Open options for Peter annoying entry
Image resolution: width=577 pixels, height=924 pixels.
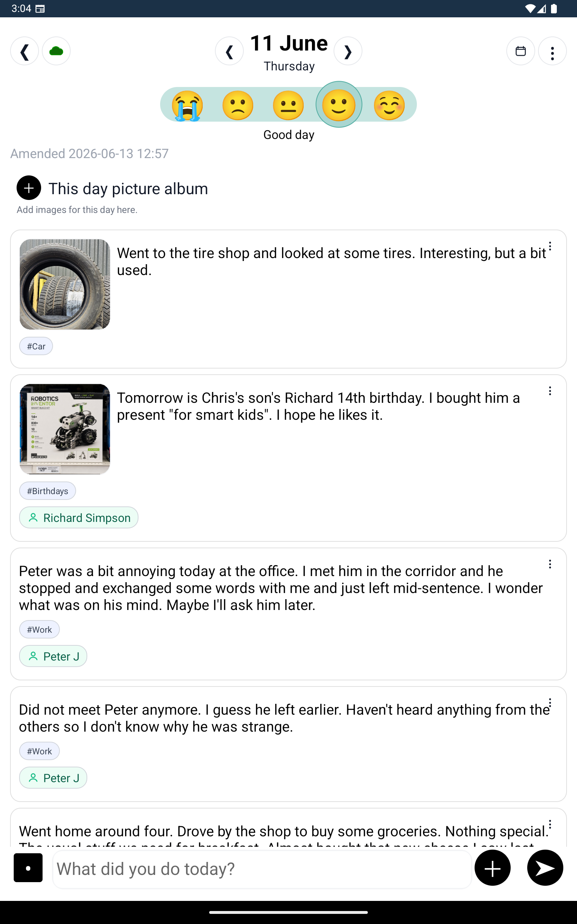coord(550,565)
